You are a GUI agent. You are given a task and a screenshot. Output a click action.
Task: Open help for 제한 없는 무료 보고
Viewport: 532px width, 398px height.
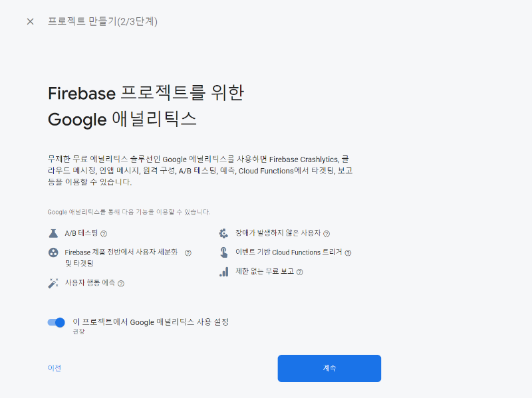click(300, 272)
